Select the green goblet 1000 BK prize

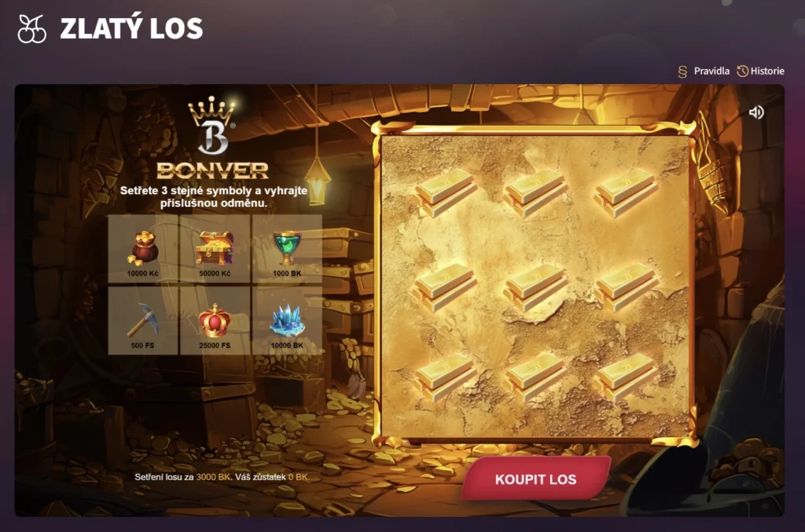click(287, 249)
